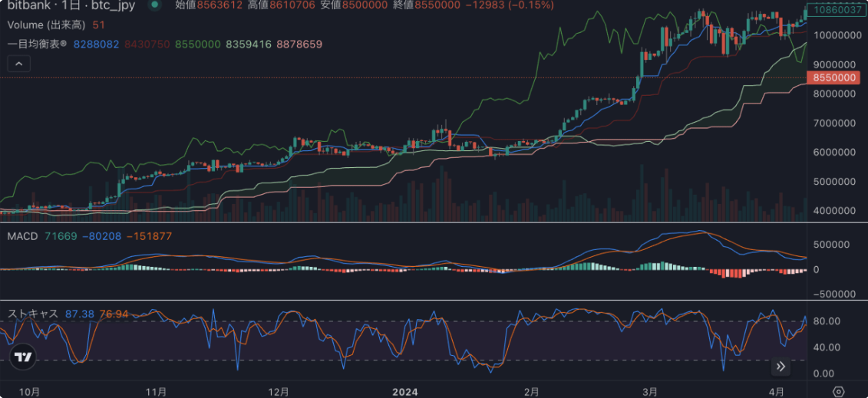Click the Volume (出来高) indicator label
The width and height of the screenshot is (868, 398).
coord(46,25)
